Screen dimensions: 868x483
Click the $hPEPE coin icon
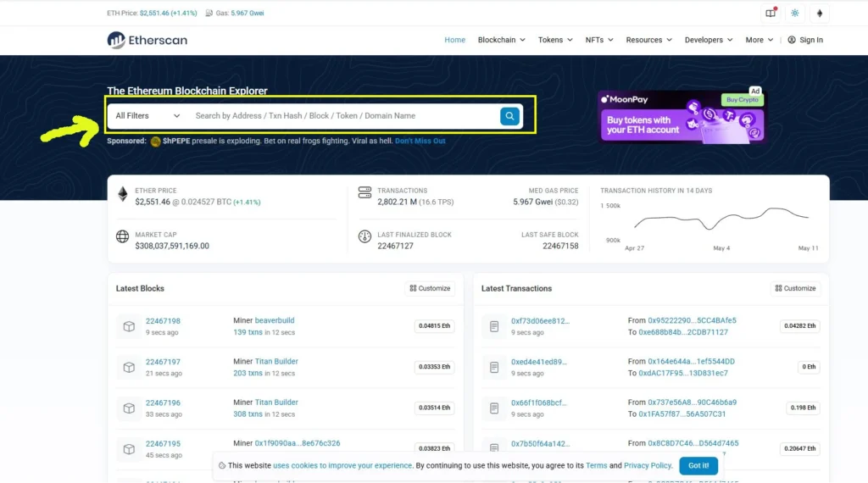(x=156, y=142)
